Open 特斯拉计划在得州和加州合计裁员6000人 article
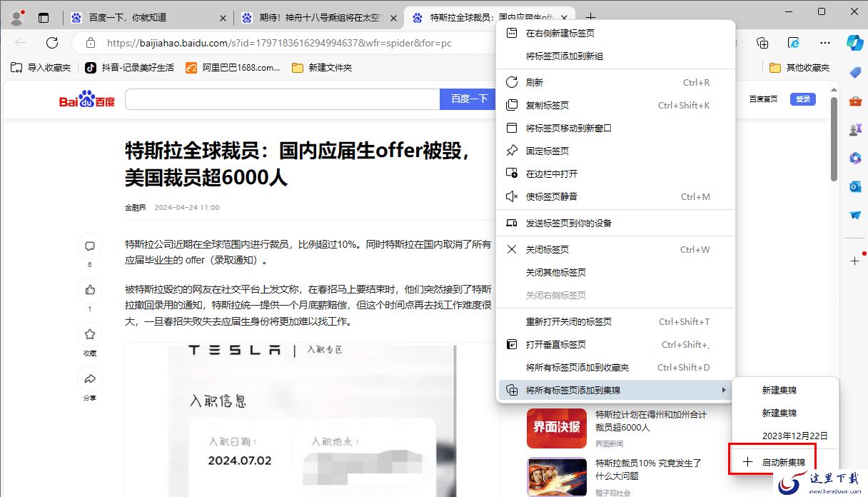 click(x=651, y=421)
